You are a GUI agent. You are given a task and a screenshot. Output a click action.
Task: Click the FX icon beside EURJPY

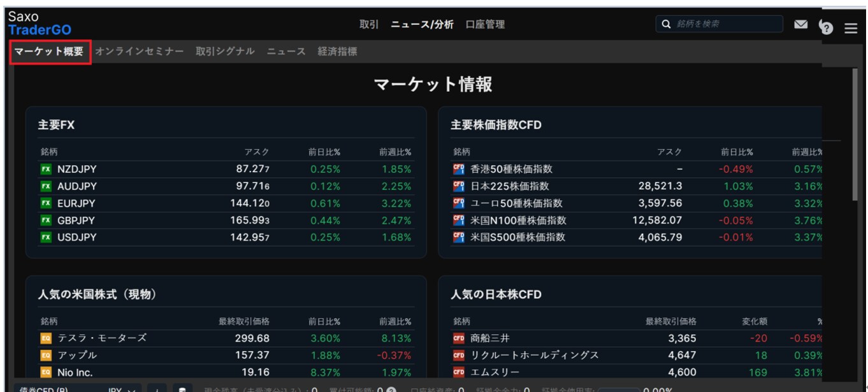tap(46, 203)
